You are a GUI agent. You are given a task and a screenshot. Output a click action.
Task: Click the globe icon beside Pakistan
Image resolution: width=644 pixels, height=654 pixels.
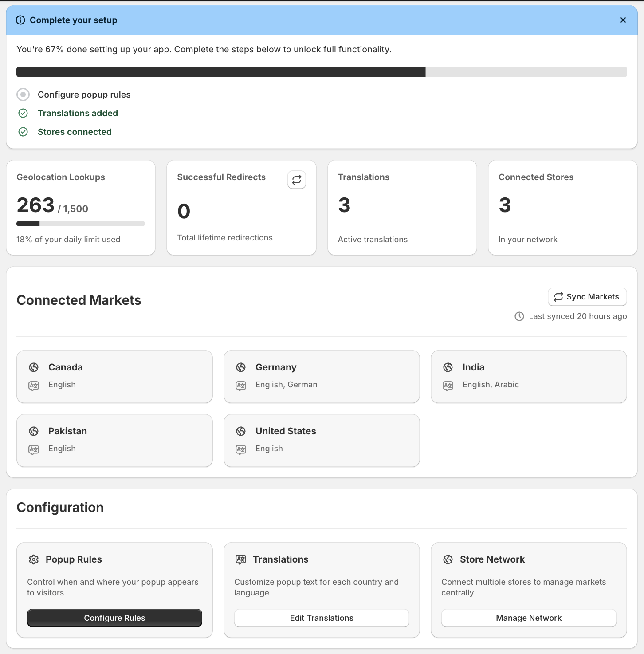point(34,431)
